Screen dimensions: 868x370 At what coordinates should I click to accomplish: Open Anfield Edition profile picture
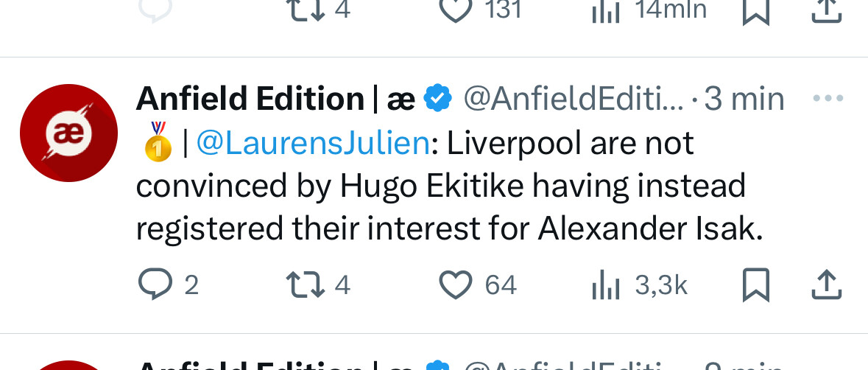[x=68, y=133]
